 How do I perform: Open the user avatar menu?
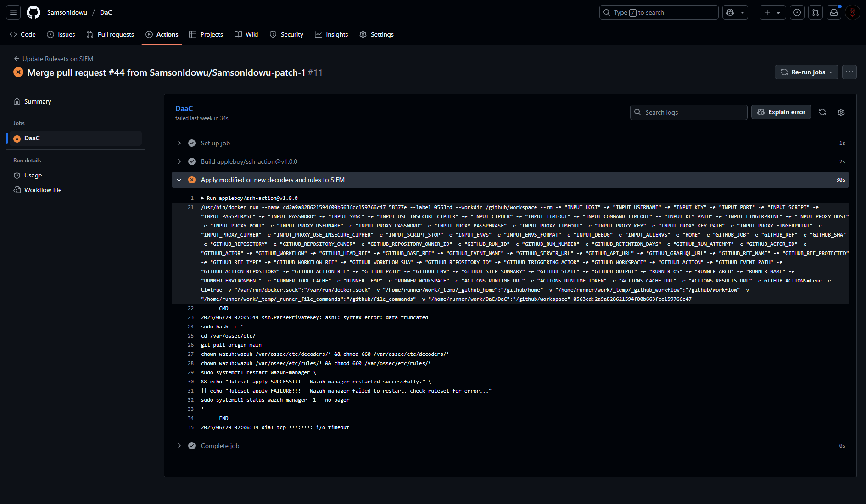pos(853,12)
